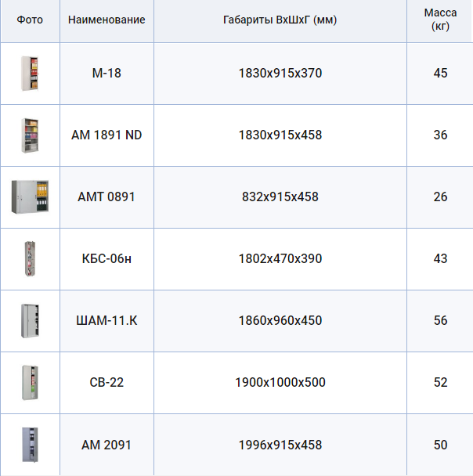Click the КБС-06н model name
This screenshot has height=476, width=473.
pos(107,258)
